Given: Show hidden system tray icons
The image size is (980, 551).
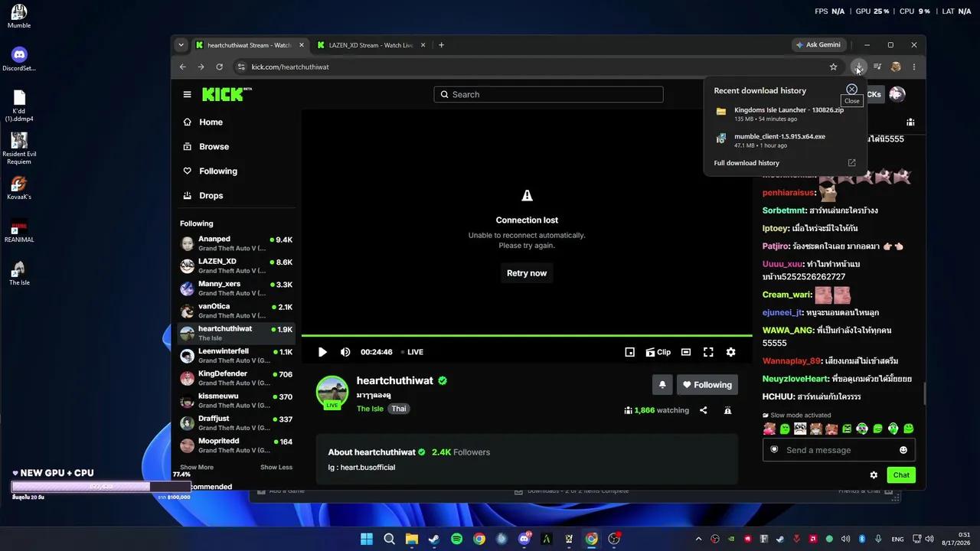Looking at the screenshot, I should (698, 539).
